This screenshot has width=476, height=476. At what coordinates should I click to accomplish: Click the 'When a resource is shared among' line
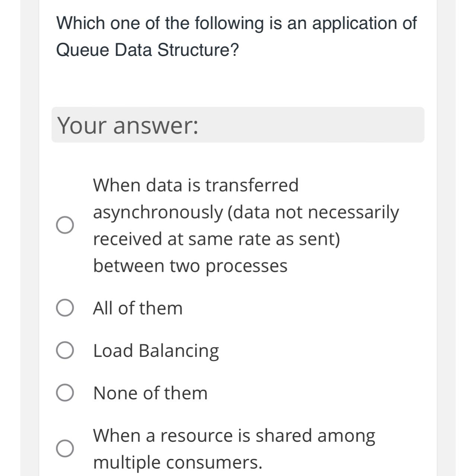point(234,436)
